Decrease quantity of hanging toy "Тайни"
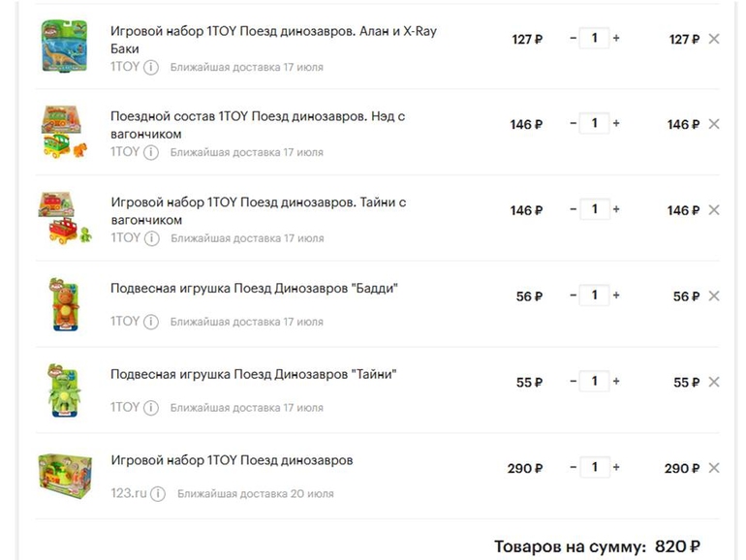 (573, 382)
